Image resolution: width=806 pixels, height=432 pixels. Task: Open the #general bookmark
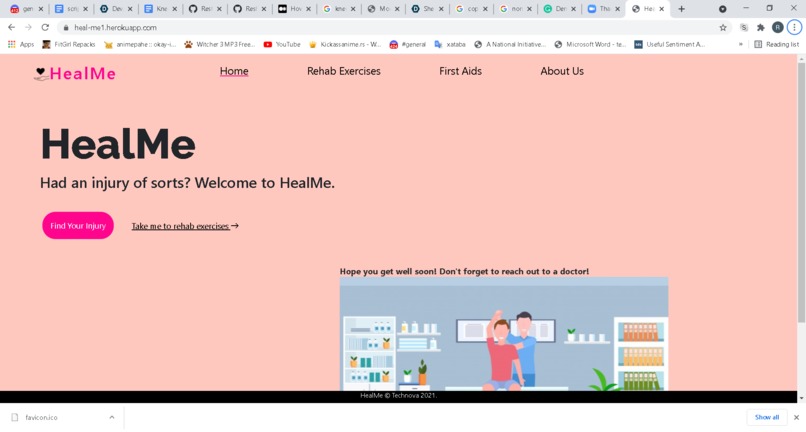[408, 44]
